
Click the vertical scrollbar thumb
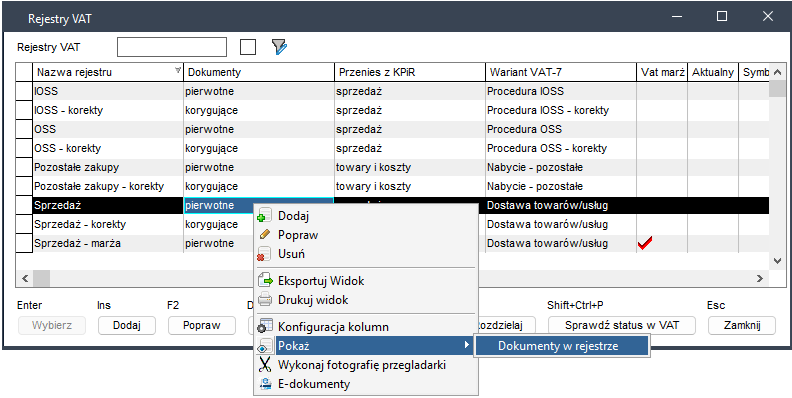pos(777,88)
